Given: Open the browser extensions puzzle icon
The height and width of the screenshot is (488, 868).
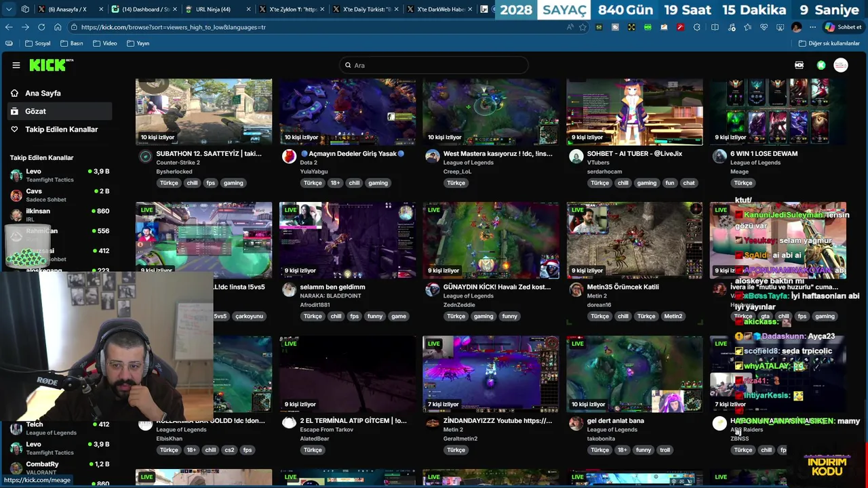Looking at the screenshot, I should click(x=696, y=27).
